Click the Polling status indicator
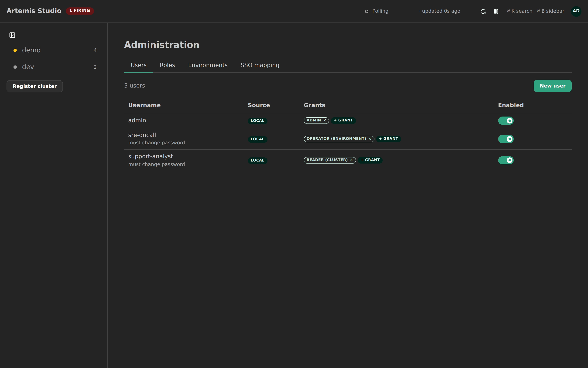This screenshot has width=588, height=368. pos(377,11)
